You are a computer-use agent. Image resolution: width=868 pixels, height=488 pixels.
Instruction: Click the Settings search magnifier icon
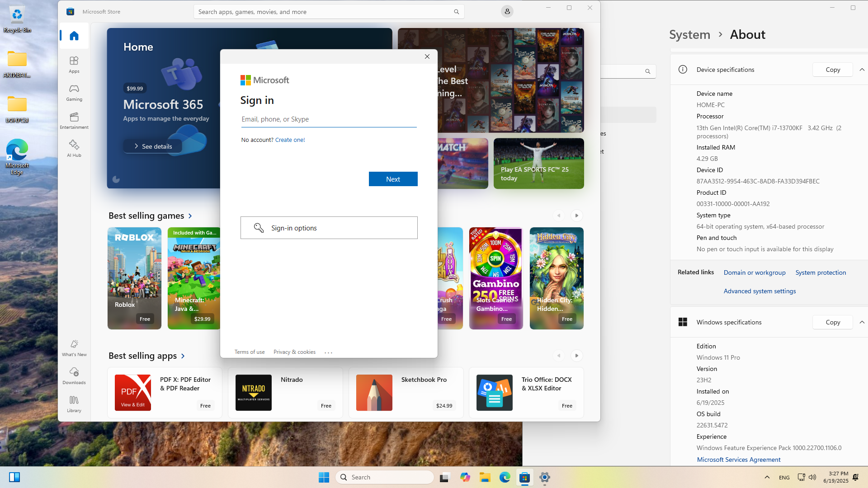[x=648, y=71]
